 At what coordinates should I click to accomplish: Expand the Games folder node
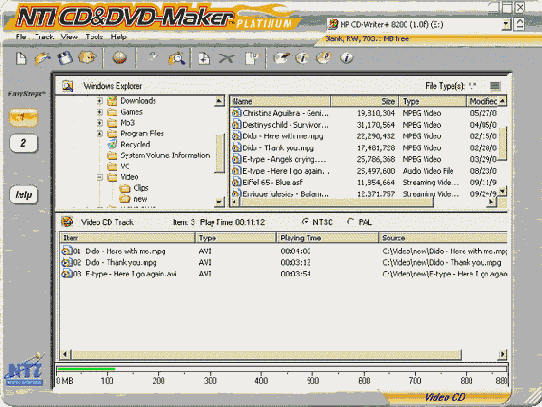[100, 112]
